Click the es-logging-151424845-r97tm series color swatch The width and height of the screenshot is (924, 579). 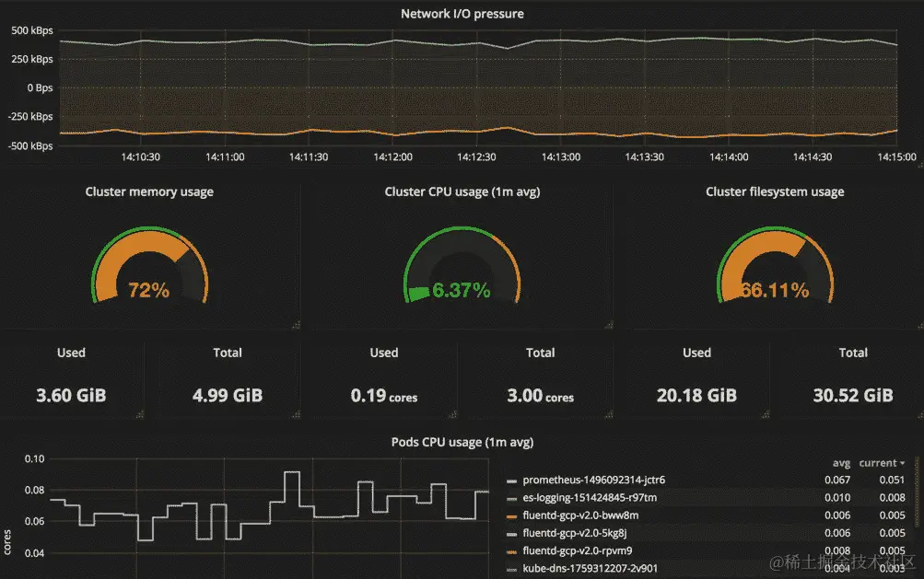tap(511, 498)
